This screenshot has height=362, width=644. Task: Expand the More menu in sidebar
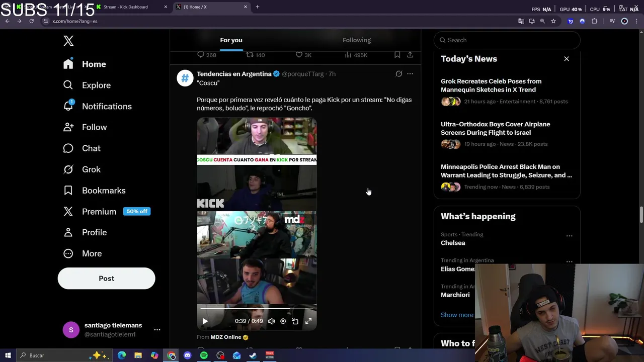(x=83, y=253)
